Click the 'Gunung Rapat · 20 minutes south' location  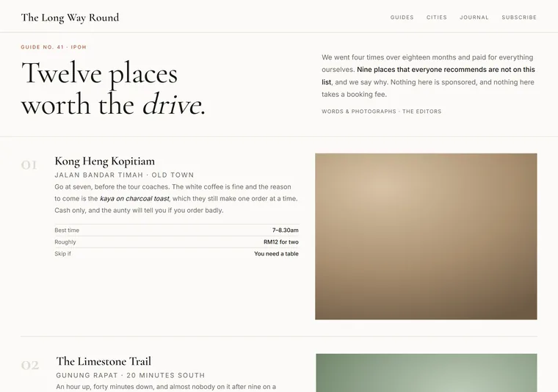[x=131, y=375]
